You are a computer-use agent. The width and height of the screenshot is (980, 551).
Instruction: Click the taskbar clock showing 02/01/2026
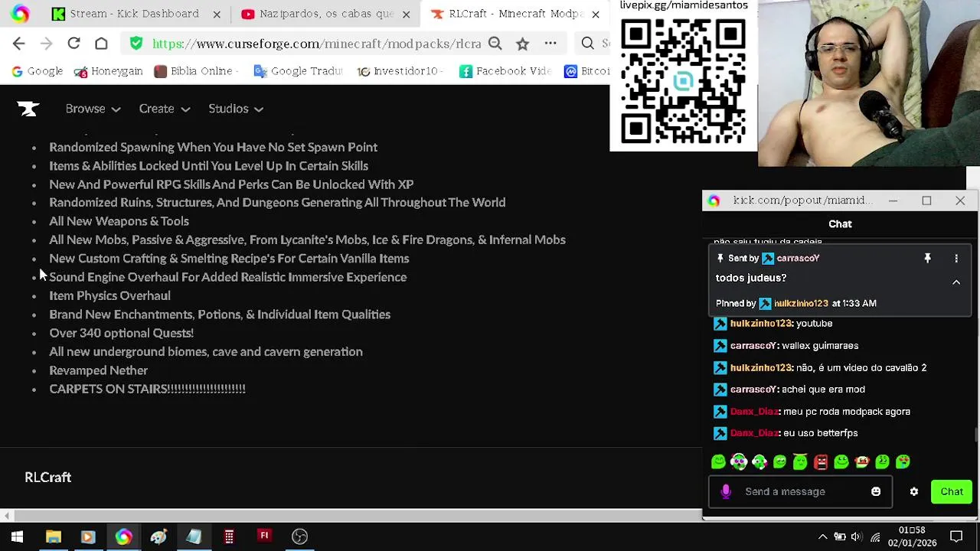(x=911, y=536)
